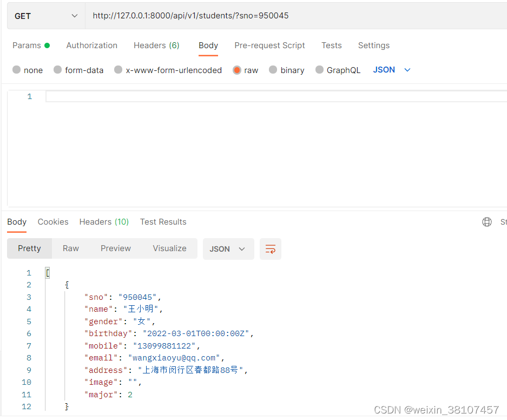
Task: Select the binary body type
Action: [x=286, y=70]
